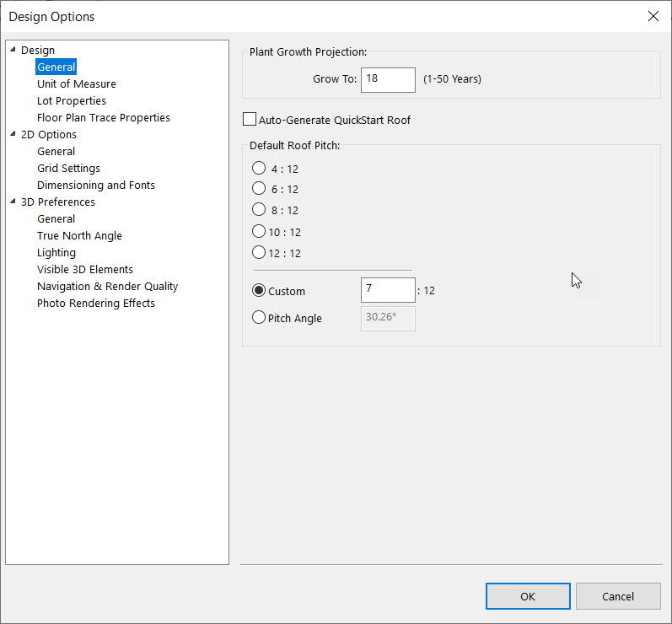Choose the 8 : 12 roof pitch option
This screenshot has width=672, height=624.
[x=259, y=209]
